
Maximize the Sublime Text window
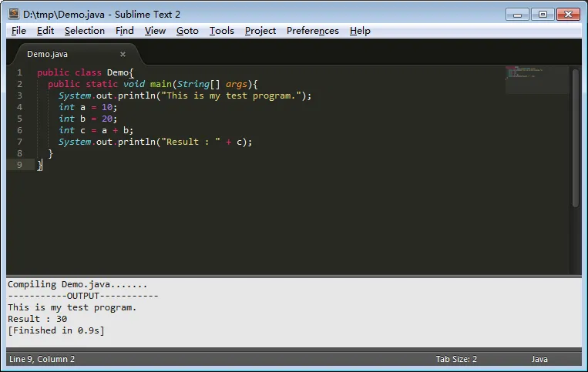(x=543, y=15)
